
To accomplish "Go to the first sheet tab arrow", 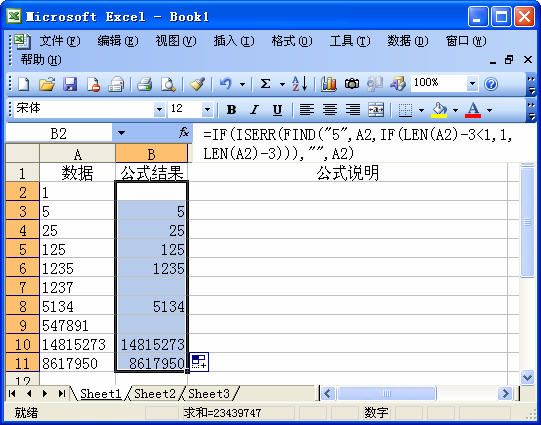I will [12, 393].
